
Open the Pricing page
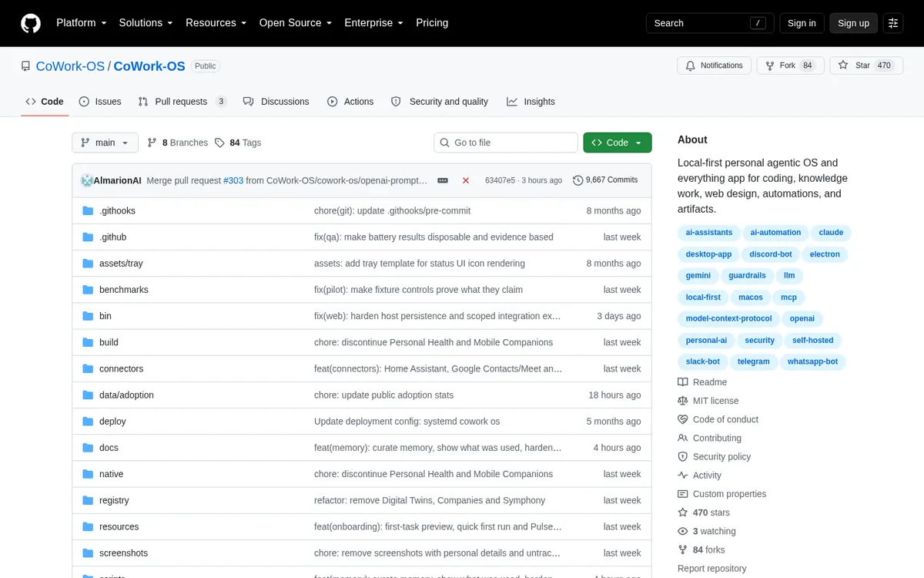[x=432, y=23]
